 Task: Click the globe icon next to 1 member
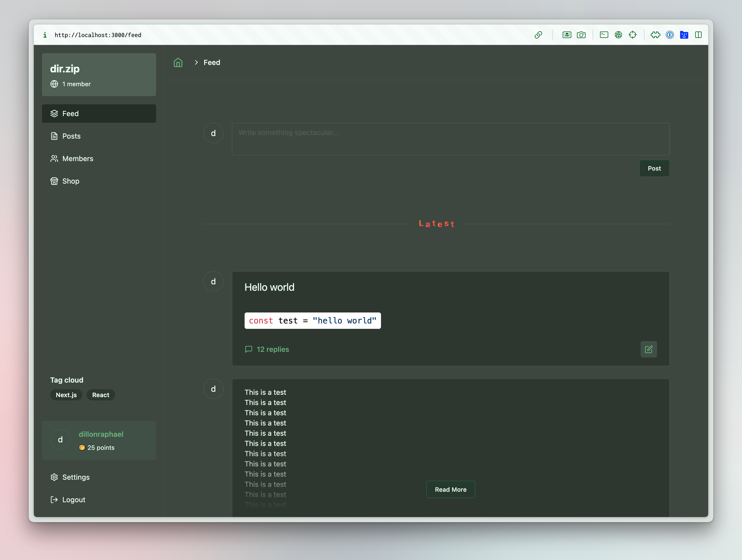tap(54, 84)
